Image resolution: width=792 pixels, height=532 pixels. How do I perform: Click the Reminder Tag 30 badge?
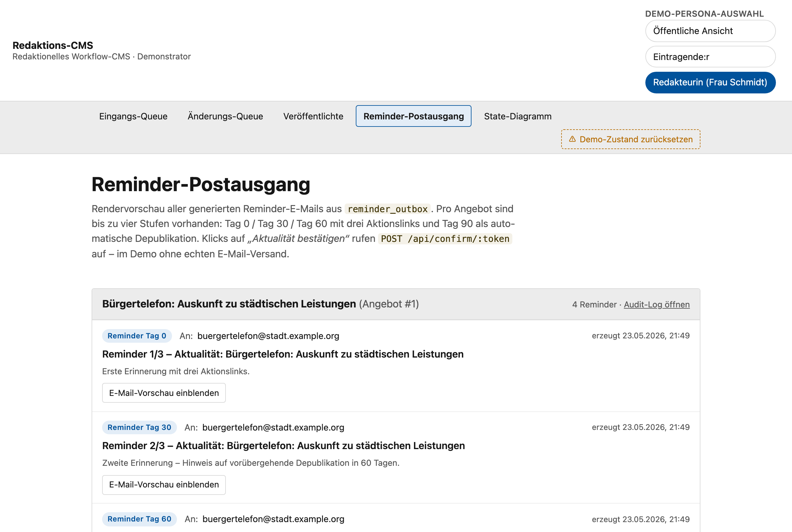point(140,427)
